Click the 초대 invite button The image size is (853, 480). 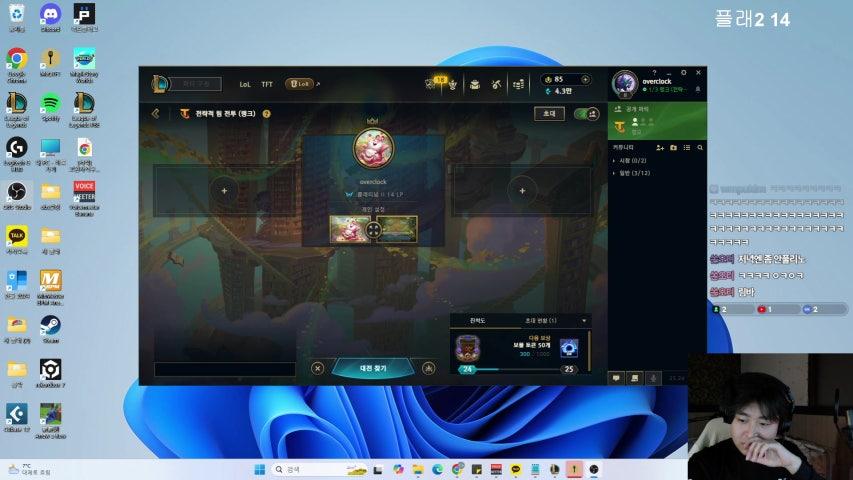tap(549, 113)
